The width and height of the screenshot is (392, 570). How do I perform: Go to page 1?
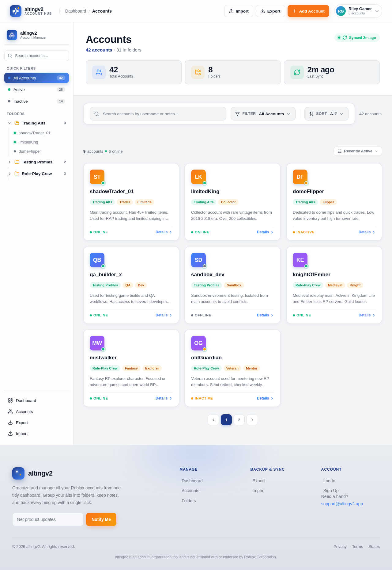click(x=226, y=420)
